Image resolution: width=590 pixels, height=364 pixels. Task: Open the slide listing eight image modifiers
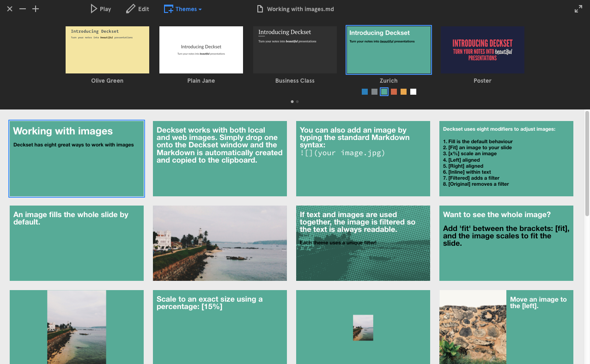point(506,158)
